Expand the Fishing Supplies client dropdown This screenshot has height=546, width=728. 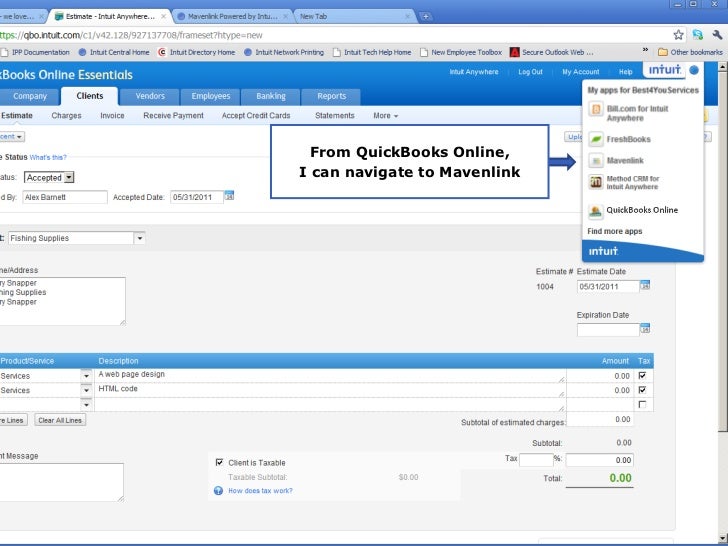(139, 238)
